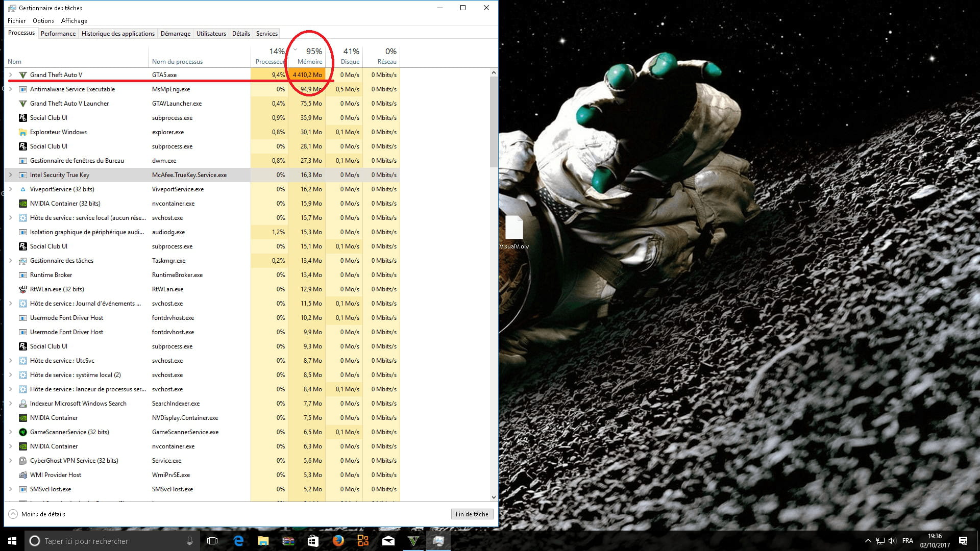Select the audiodg.exe process name cell
The height and width of the screenshot is (551, 980).
click(200, 232)
